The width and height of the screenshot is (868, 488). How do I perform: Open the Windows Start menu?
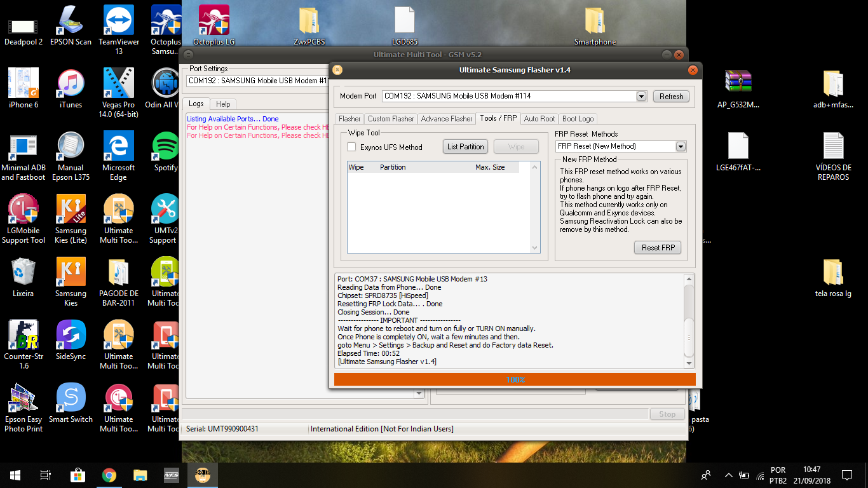coord(15,475)
